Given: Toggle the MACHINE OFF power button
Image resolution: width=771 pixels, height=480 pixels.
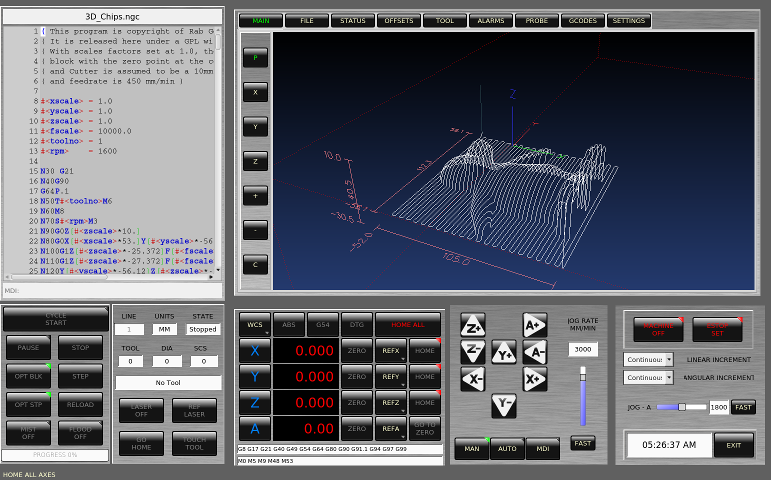Looking at the screenshot, I should point(658,328).
